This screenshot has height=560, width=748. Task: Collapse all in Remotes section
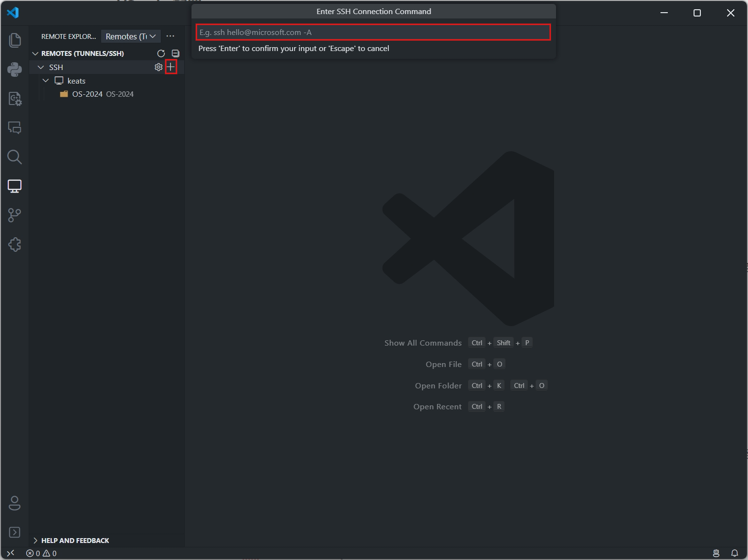[x=175, y=53]
